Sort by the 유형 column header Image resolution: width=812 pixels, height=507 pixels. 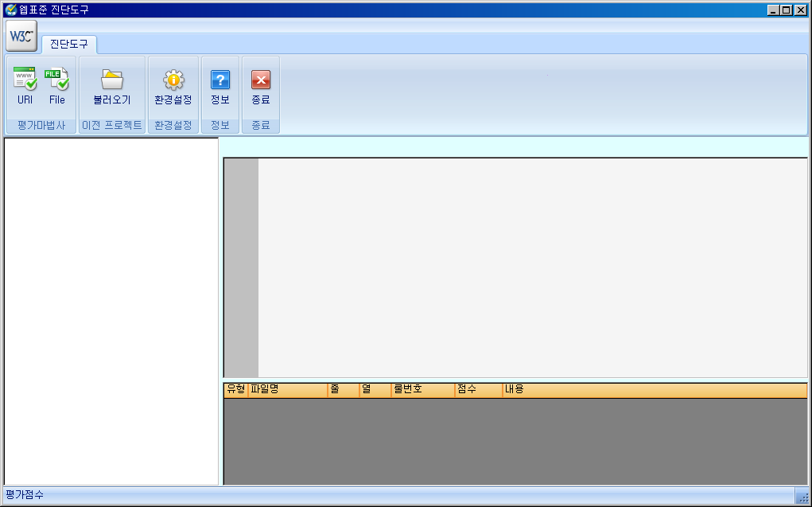point(236,389)
